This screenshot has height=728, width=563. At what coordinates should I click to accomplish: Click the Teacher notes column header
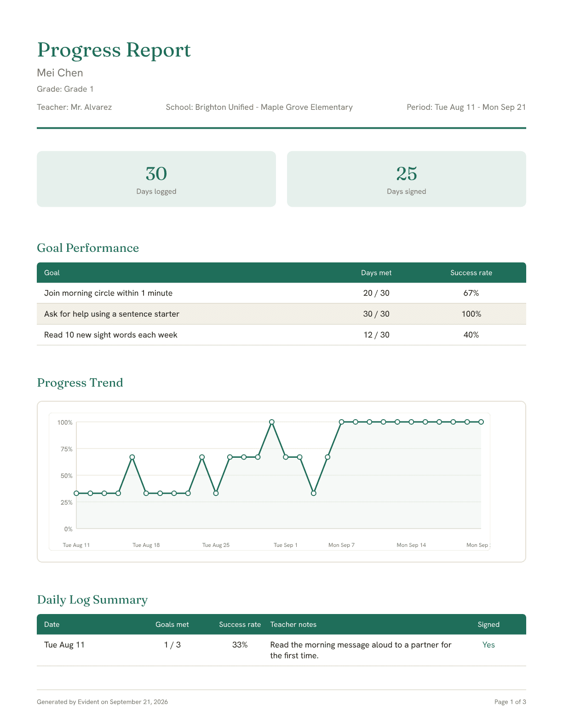pos(293,625)
